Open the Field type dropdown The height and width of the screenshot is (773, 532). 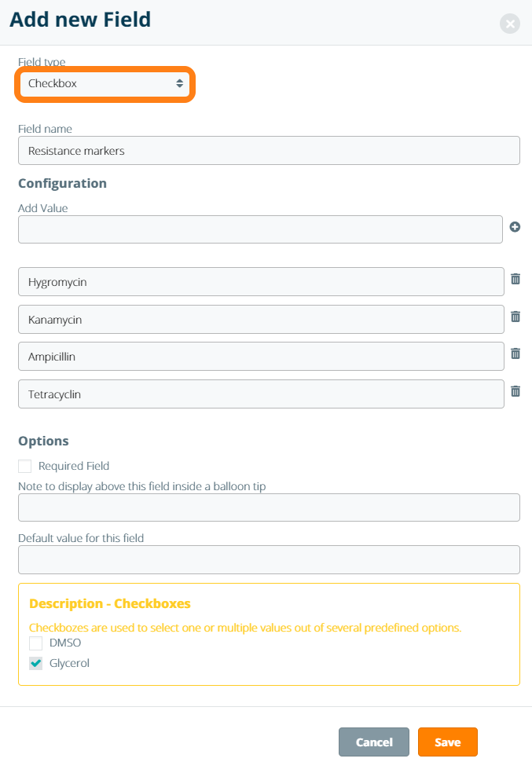click(x=105, y=83)
